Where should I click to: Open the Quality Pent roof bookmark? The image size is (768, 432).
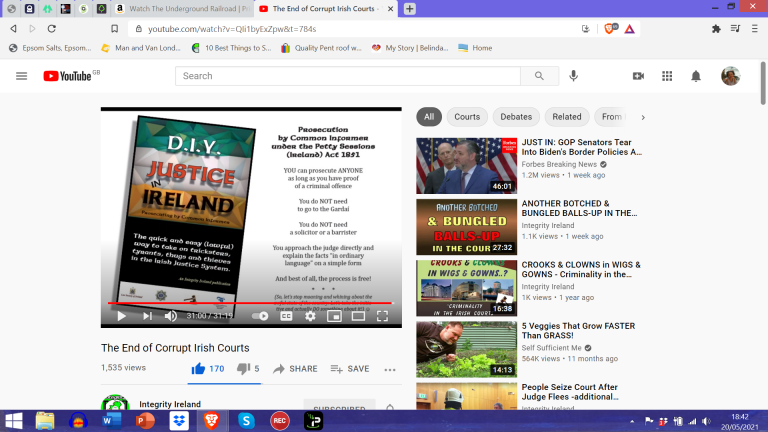coord(321,48)
